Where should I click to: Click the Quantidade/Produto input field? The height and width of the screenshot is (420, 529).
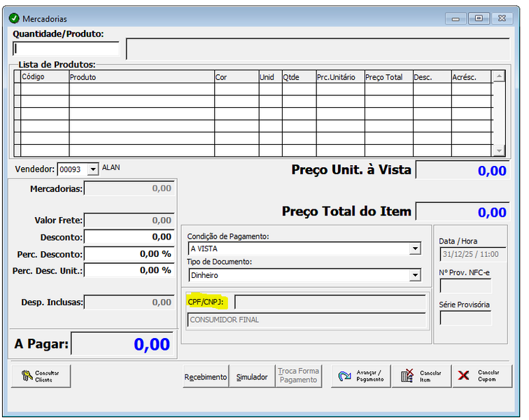66,49
